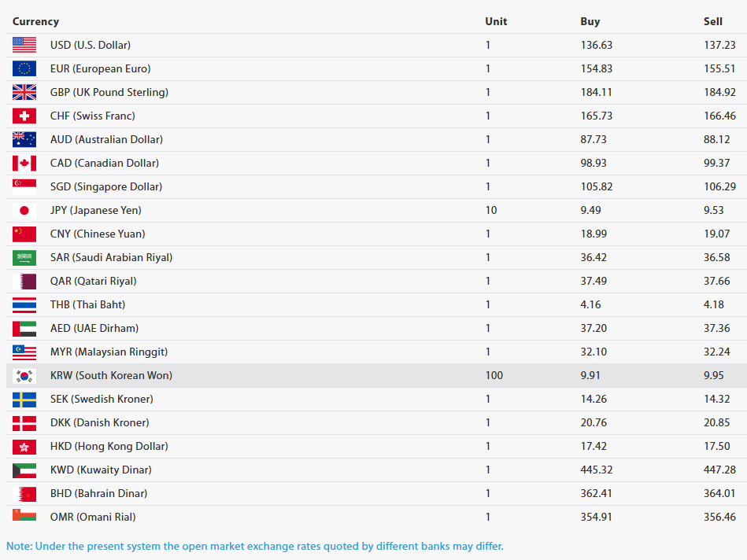
Task: Select the UK Union Jack flag icon
Action: [24, 93]
